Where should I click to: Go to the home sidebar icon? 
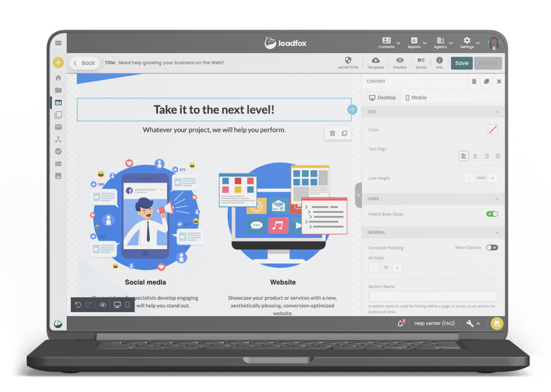(x=58, y=77)
